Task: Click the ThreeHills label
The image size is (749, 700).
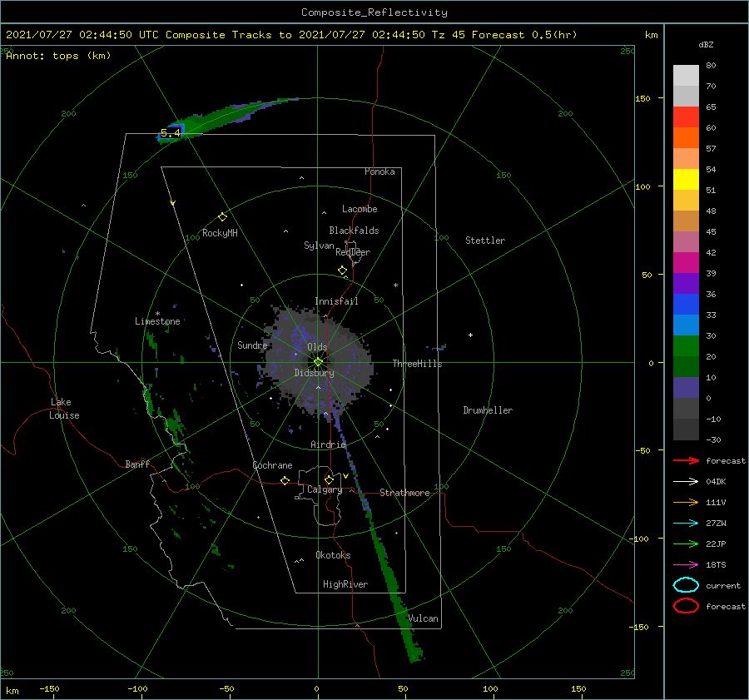Action: (417, 364)
